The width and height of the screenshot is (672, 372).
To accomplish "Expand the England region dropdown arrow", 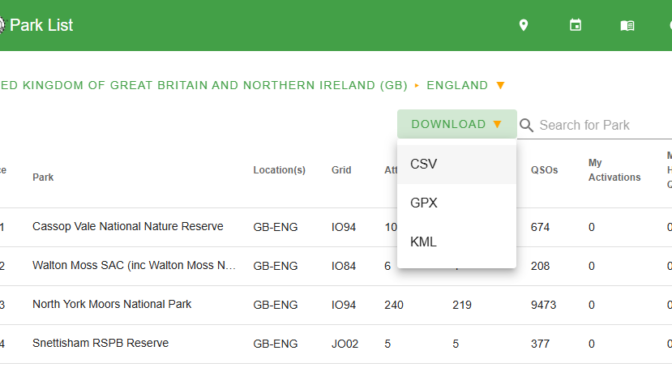I will [500, 85].
